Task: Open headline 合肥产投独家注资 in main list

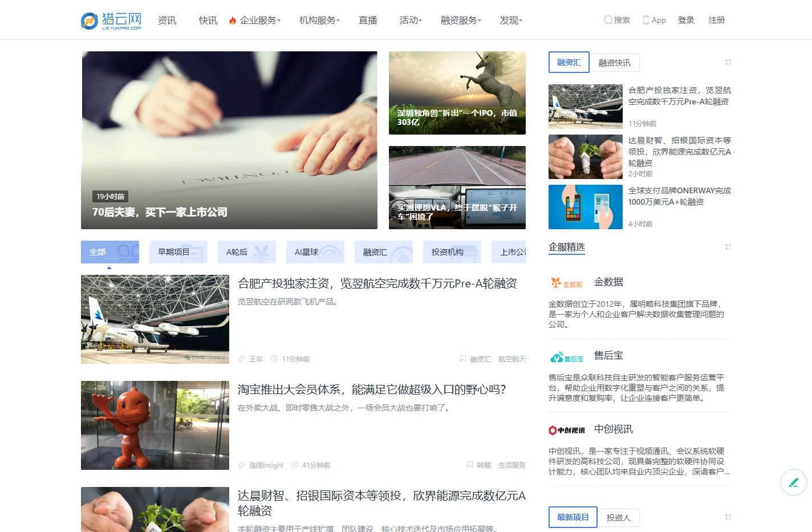Action: 377,283
